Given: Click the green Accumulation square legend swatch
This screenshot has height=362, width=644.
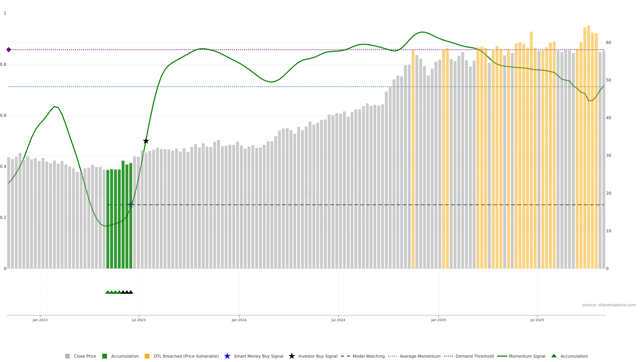Looking at the screenshot, I should tap(104, 356).
